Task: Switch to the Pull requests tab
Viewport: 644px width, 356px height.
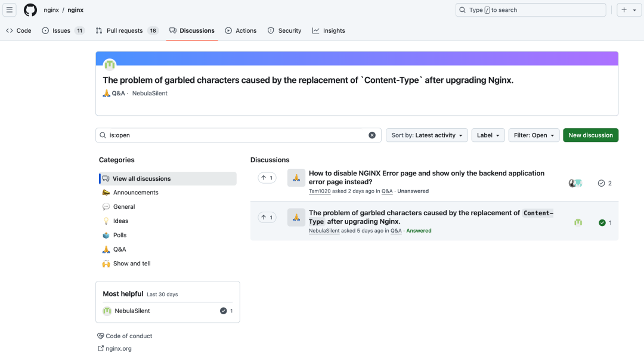Action: (127, 30)
